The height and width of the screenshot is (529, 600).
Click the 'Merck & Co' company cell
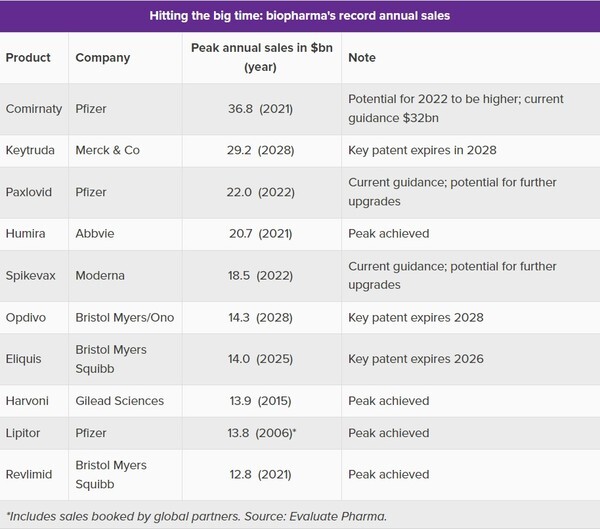click(108, 150)
